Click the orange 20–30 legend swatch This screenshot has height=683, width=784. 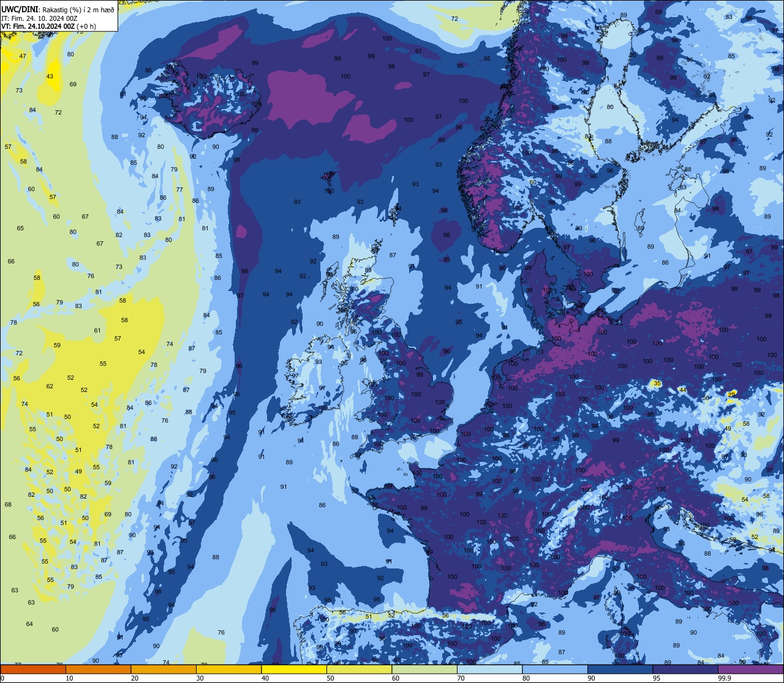(x=164, y=670)
